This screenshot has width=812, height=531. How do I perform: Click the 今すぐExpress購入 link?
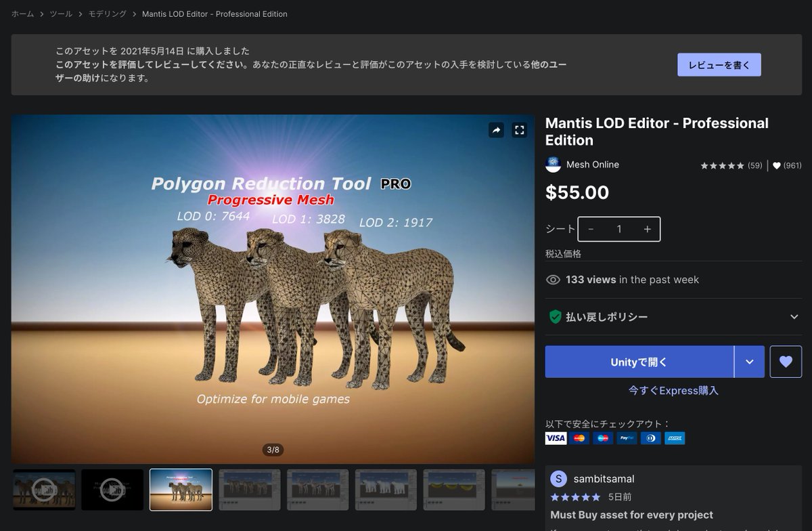coord(673,391)
